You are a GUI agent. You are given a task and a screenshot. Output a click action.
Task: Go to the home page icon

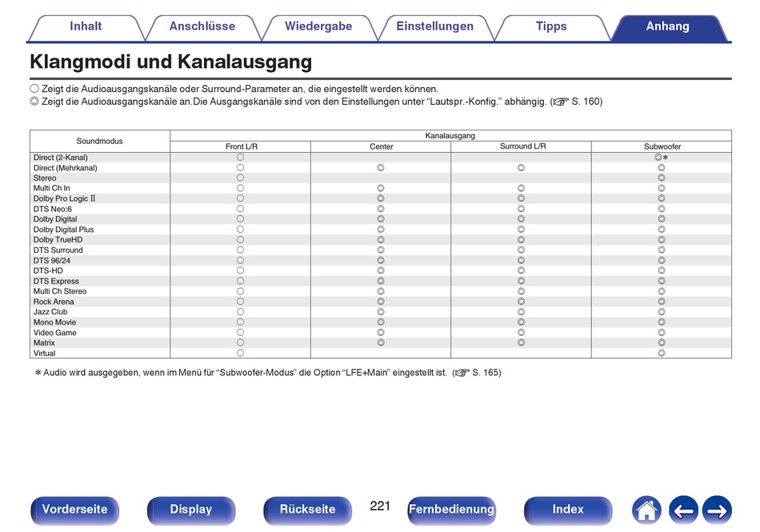point(646,510)
